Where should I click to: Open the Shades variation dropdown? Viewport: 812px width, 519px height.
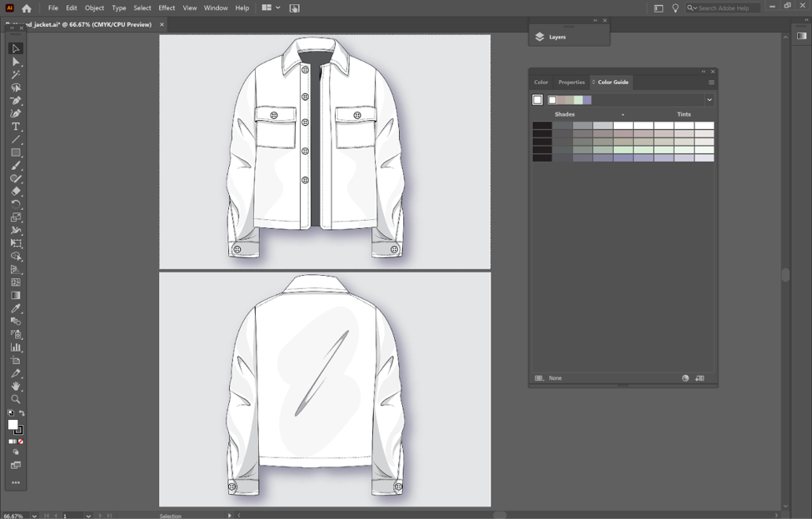click(623, 114)
